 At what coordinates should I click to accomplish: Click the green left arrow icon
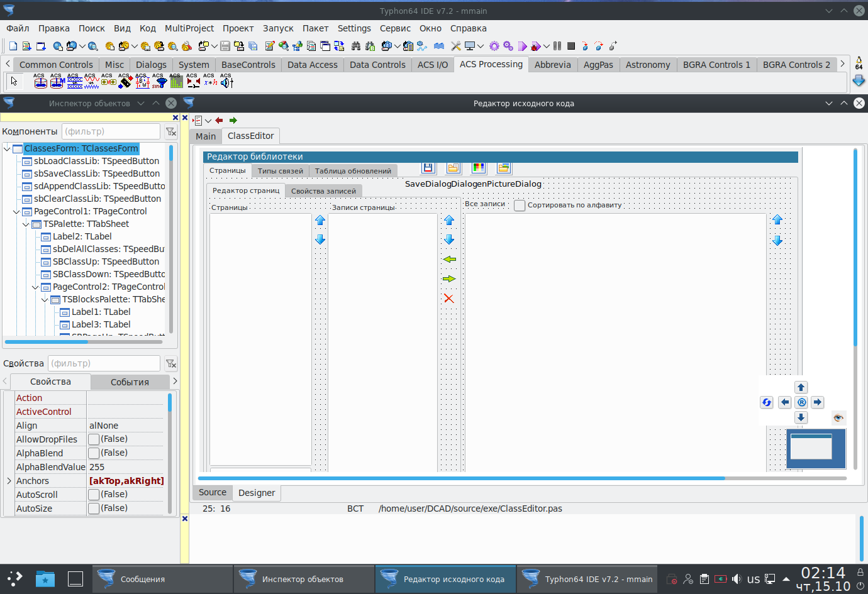(x=449, y=260)
